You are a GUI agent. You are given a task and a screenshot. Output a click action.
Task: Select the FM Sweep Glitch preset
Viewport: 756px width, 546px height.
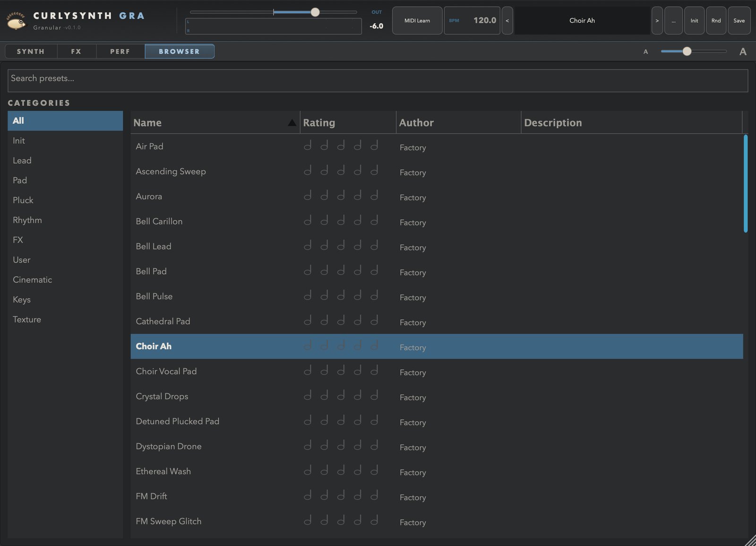(437, 521)
